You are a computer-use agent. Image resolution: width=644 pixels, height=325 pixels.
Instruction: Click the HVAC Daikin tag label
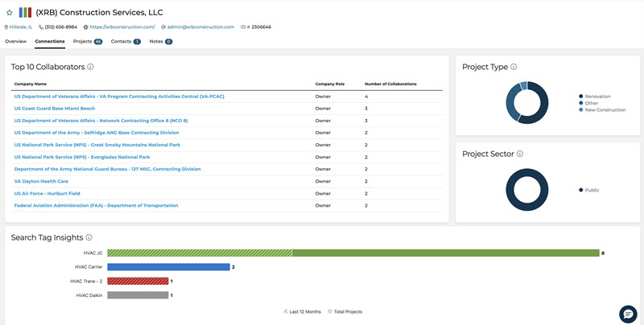[89, 295]
